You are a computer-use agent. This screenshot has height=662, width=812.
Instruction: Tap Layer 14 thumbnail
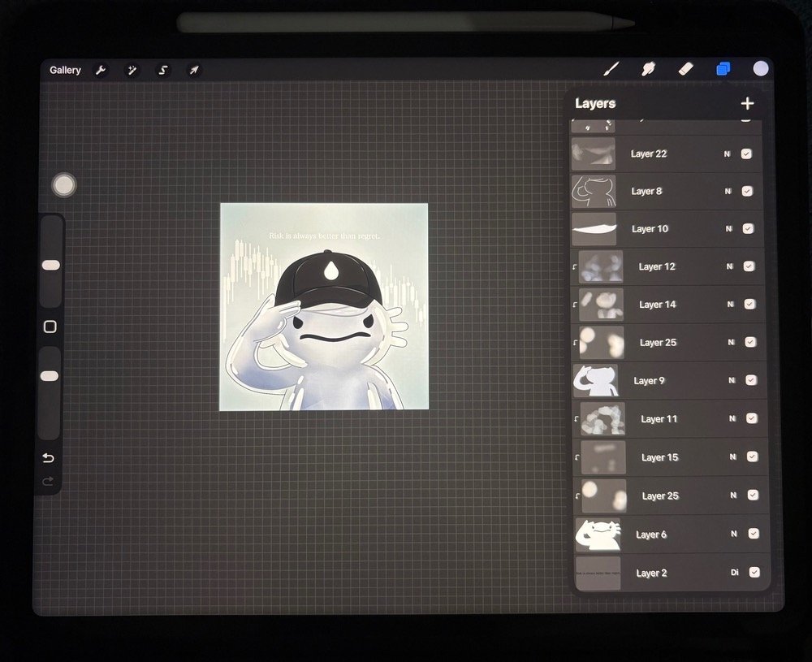[601, 305]
